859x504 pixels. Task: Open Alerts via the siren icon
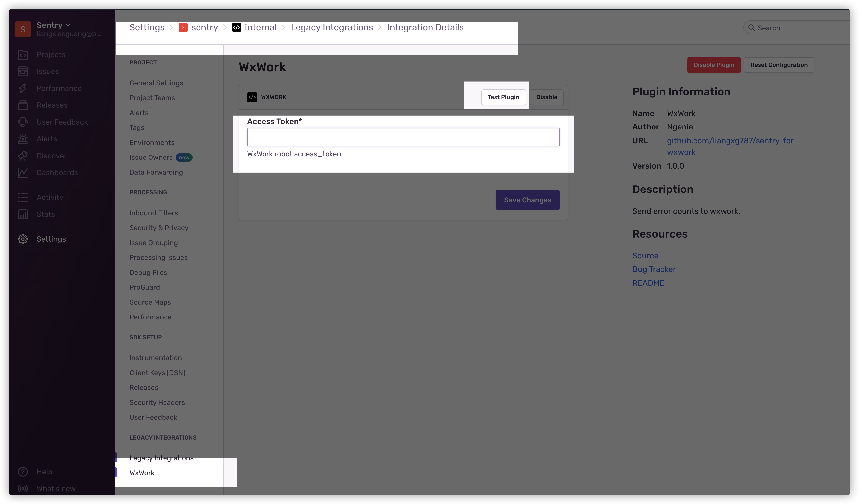(x=23, y=139)
